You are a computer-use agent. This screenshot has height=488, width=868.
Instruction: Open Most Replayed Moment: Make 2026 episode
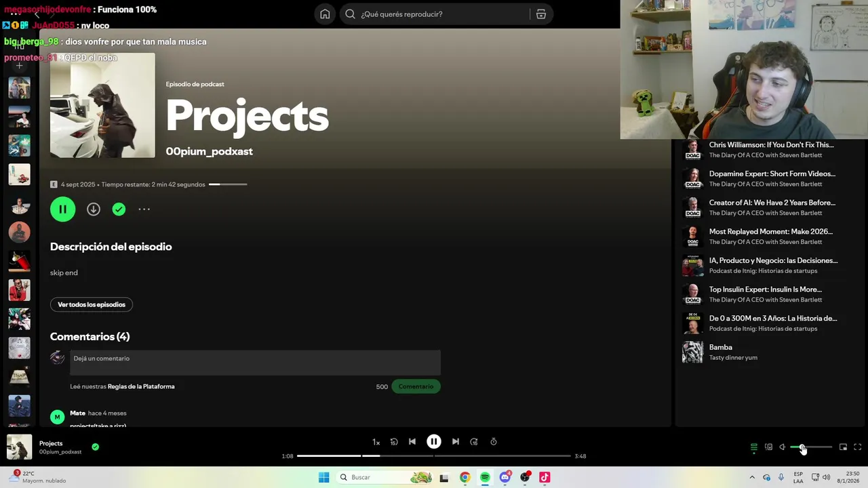(x=771, y=232)
